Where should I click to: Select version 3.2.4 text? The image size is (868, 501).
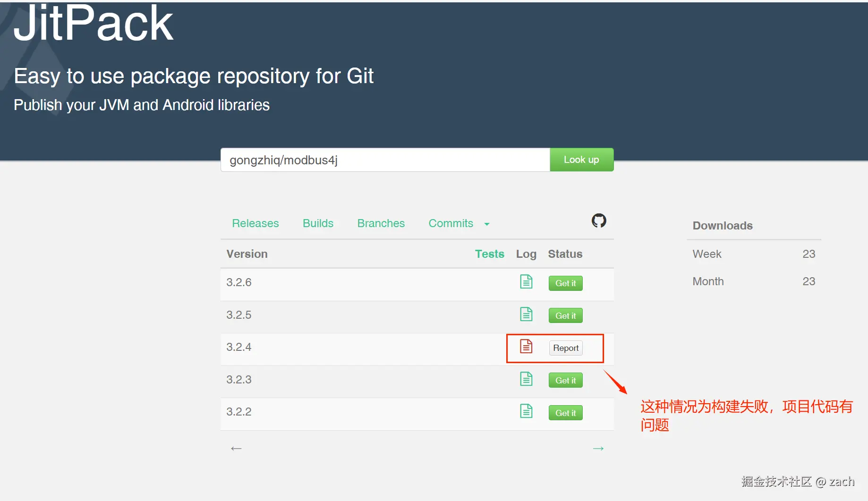point(239,347)
